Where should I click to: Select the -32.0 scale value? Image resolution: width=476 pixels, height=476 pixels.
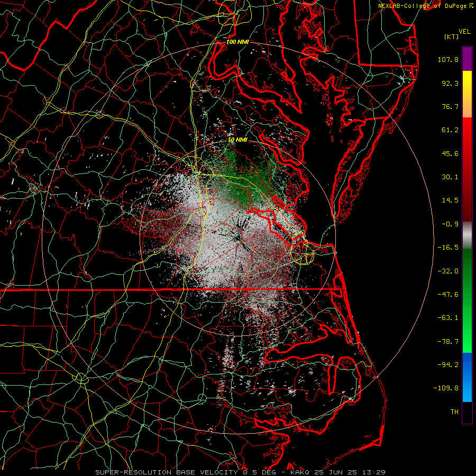pyautogui.click(x=448, y=271)
